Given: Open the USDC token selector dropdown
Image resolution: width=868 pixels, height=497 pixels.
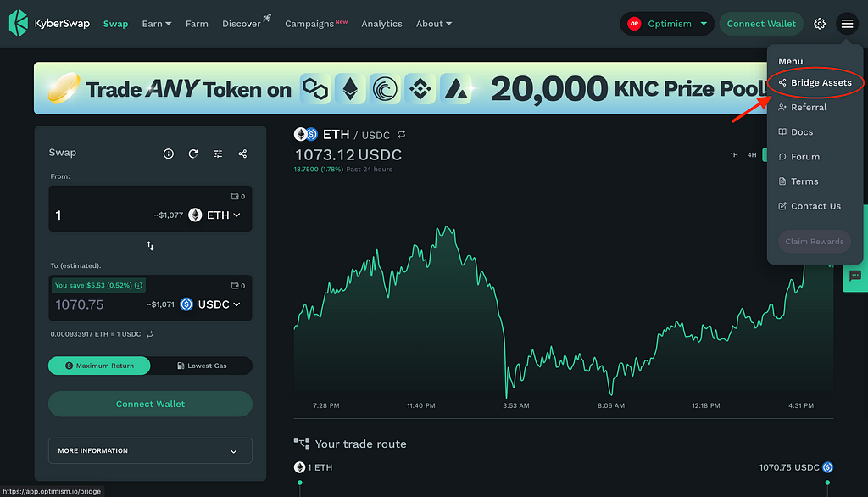Looking at the screenshot, I should coord(210,304).
